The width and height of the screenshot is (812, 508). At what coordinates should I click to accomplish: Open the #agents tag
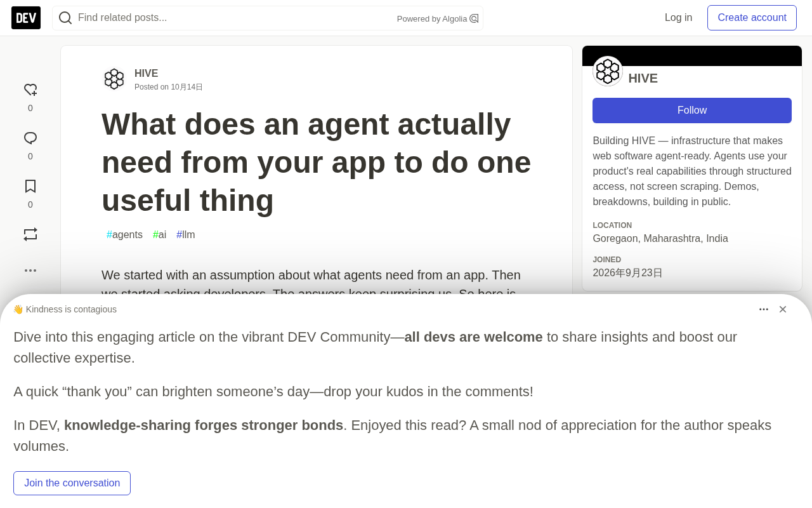(x=124, y=235)
